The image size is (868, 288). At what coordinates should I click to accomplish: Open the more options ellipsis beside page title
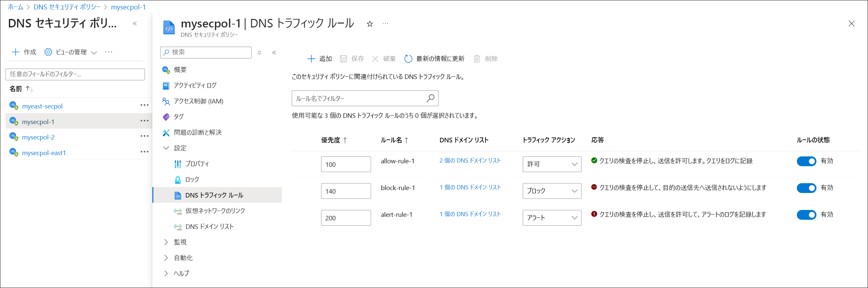coord(385,24)
